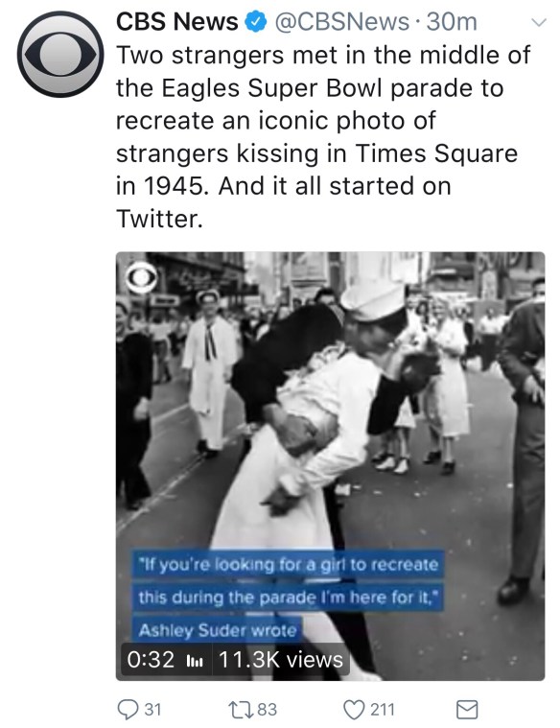Send tweet via envelope message icon

coord(467,710)
